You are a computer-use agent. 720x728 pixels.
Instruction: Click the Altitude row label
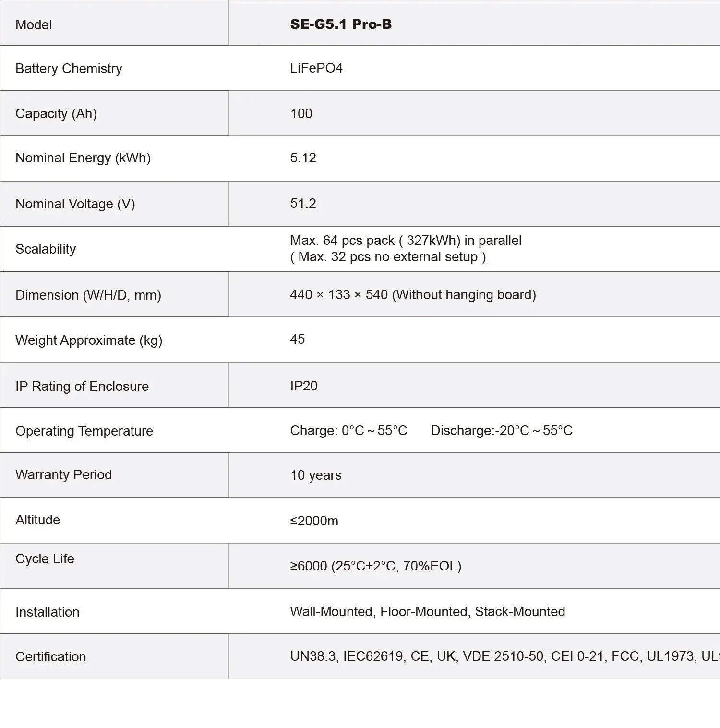[38, 520]
